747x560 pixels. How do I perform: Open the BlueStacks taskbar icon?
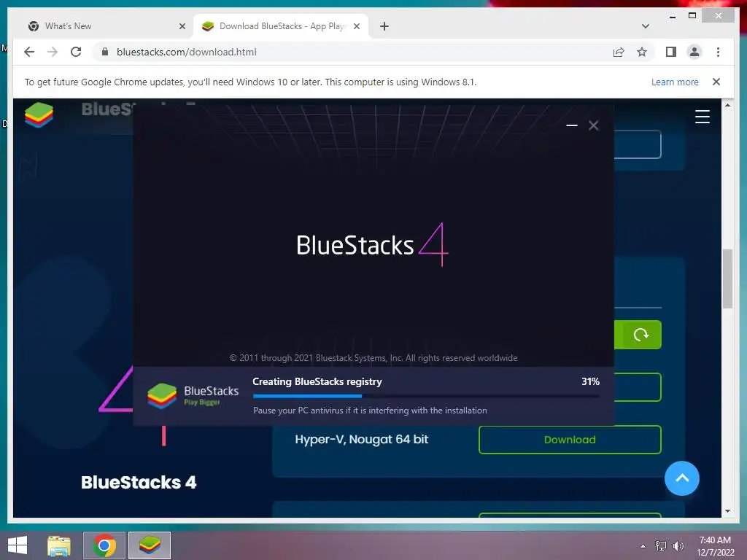pyautogui.click(x=150, y=545)
